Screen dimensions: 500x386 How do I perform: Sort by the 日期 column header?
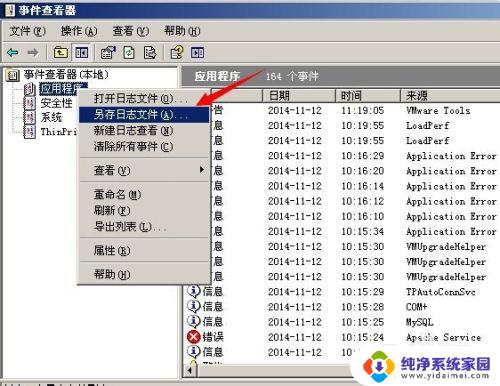[x=299, y=96]
